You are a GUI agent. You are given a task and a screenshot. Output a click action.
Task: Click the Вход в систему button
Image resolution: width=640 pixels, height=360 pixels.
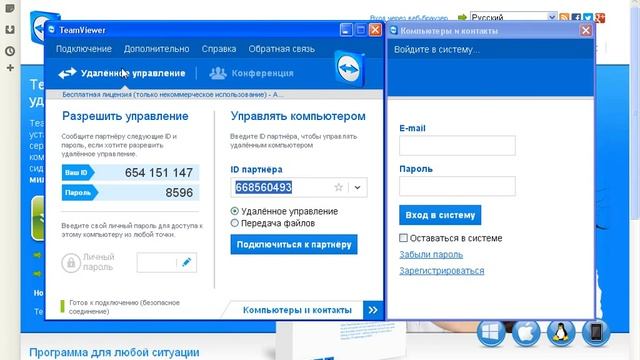440,215
